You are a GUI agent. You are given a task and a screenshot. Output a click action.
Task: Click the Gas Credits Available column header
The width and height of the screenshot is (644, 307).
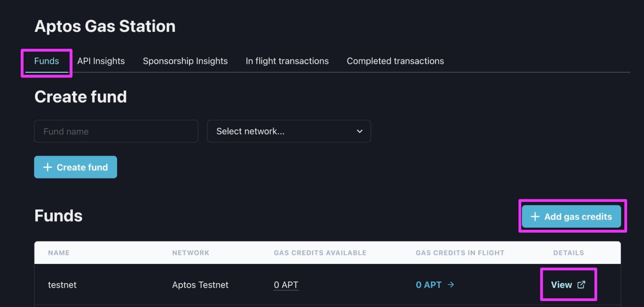[x=320, y=253]
